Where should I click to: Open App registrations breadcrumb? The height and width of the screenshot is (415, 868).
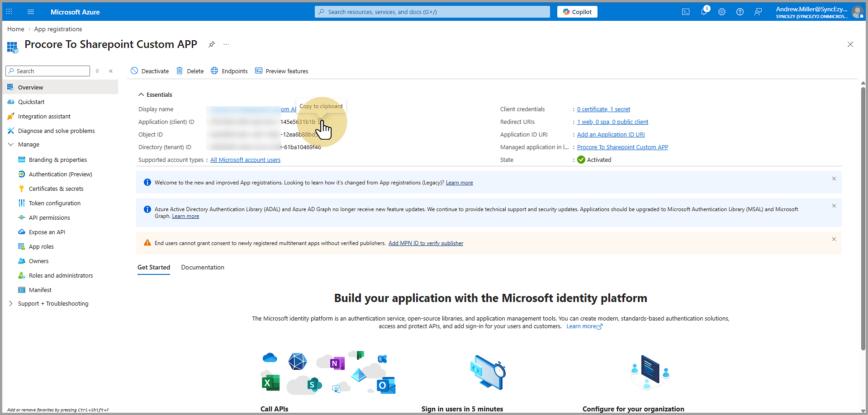coord(58,29)
